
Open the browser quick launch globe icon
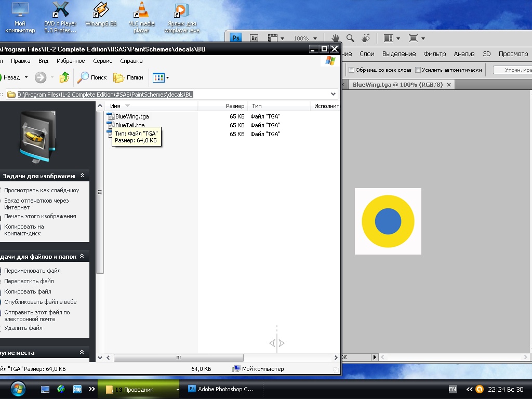(61, 389)
